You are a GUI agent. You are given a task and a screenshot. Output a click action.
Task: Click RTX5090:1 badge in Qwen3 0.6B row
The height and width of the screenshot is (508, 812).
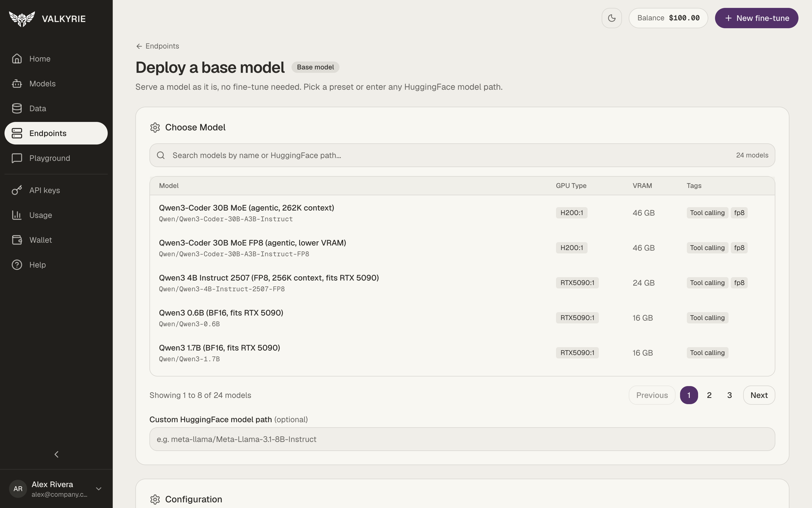coord(577,318)
